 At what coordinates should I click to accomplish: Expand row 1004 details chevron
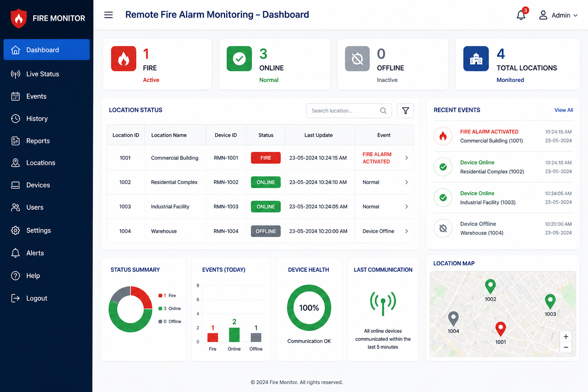click(x=407, y=231)
